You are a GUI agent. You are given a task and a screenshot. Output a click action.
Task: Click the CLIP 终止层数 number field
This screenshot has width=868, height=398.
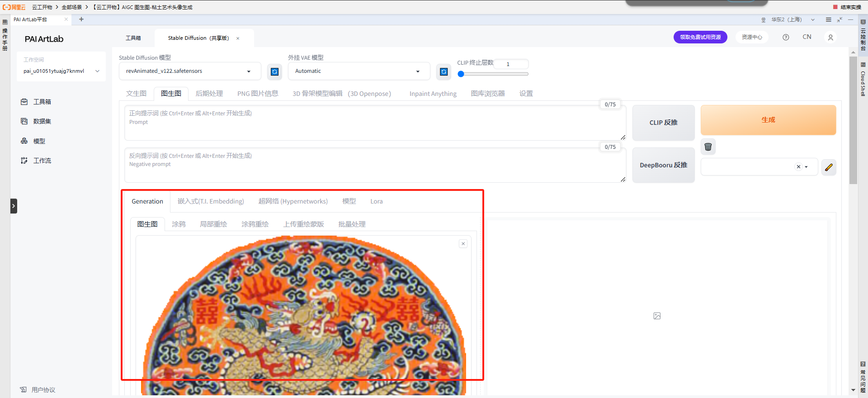point(511,64)
